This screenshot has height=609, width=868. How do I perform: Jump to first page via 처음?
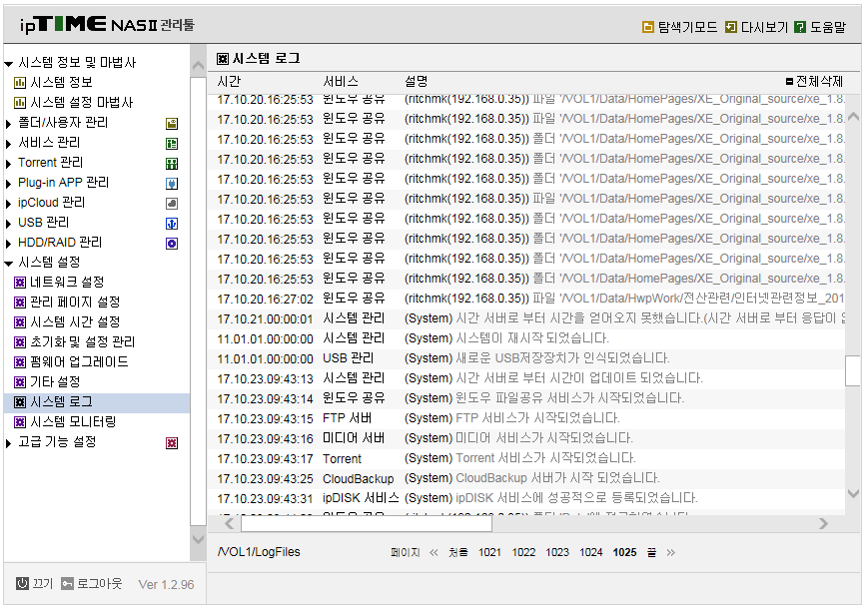[x=457, y=552]
